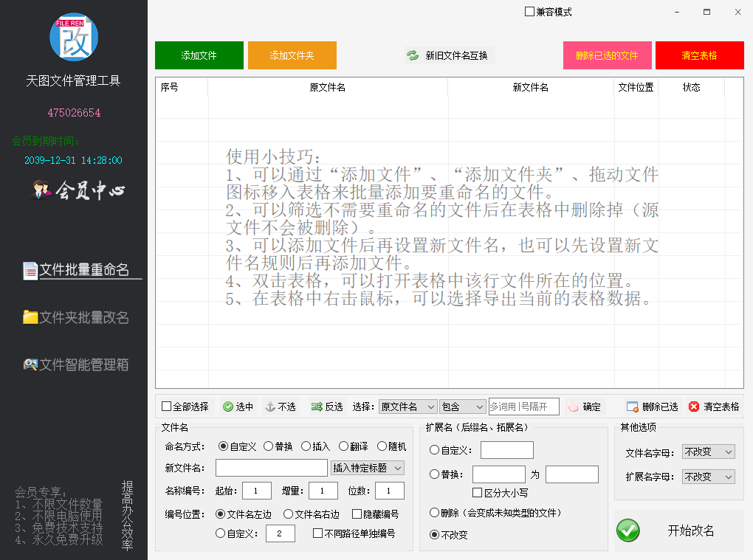The width and height of the screenshot is (753, 560).
Task: Click the pink 删除已选的文件 button
Action: tap(607, 55)
